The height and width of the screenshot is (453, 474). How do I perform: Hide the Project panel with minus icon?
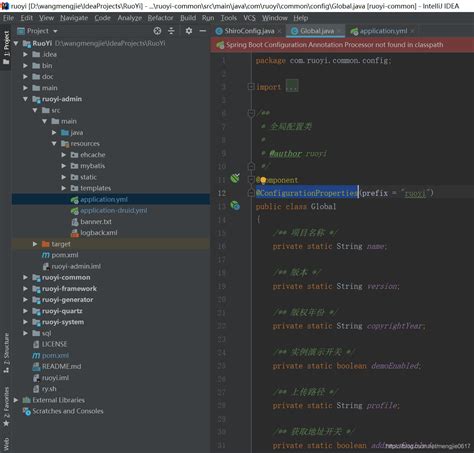203,31
